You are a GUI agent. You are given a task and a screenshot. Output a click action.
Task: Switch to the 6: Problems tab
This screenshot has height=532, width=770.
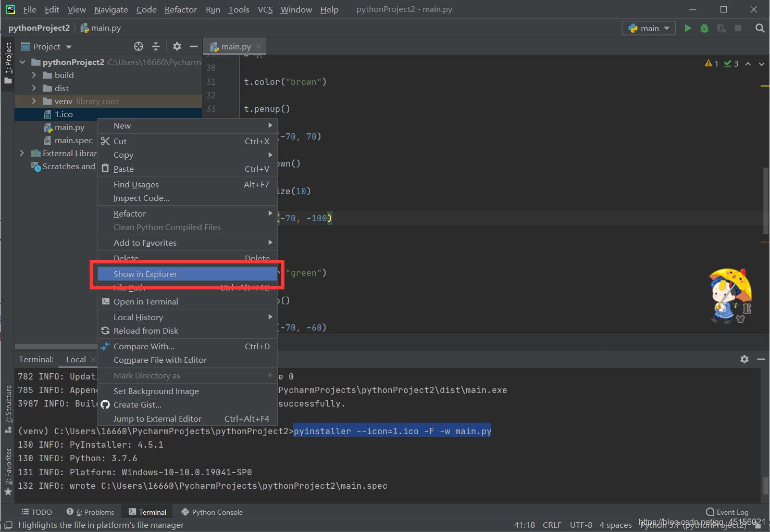click(90, 512)
